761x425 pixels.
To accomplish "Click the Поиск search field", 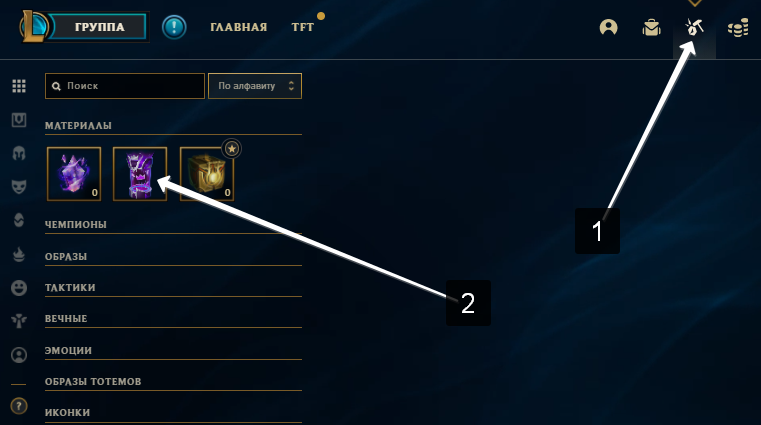I will coord(125,86).
